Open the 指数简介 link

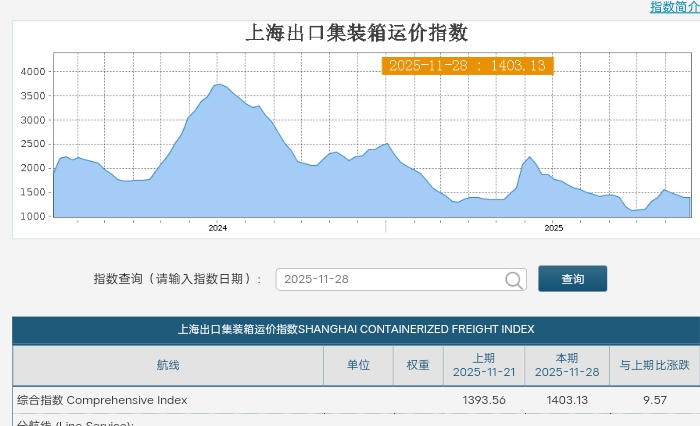[x=675, y=7]
